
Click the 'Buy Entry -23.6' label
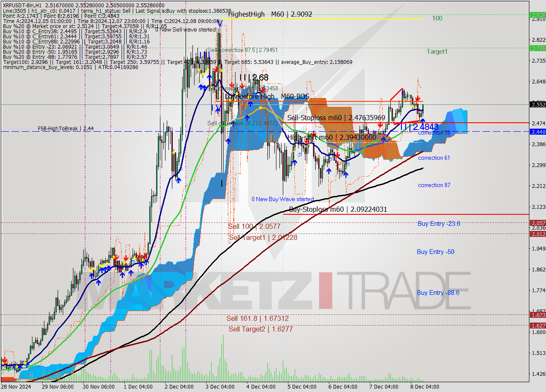[439, 224]
